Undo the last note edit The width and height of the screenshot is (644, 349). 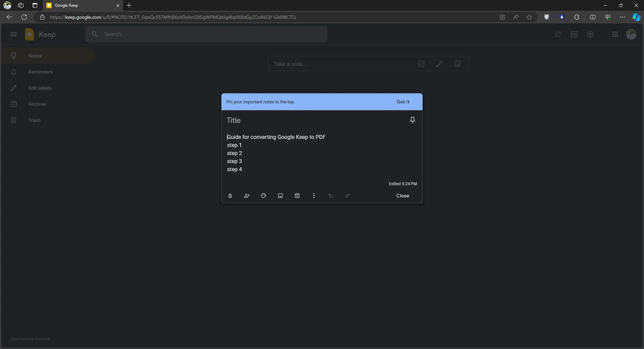click(331, 196)
